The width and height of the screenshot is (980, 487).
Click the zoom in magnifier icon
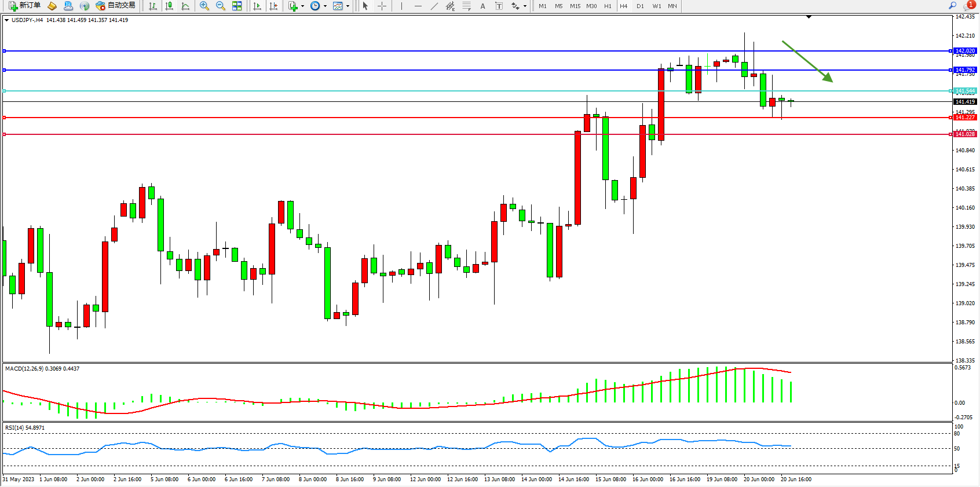point(204,6)
